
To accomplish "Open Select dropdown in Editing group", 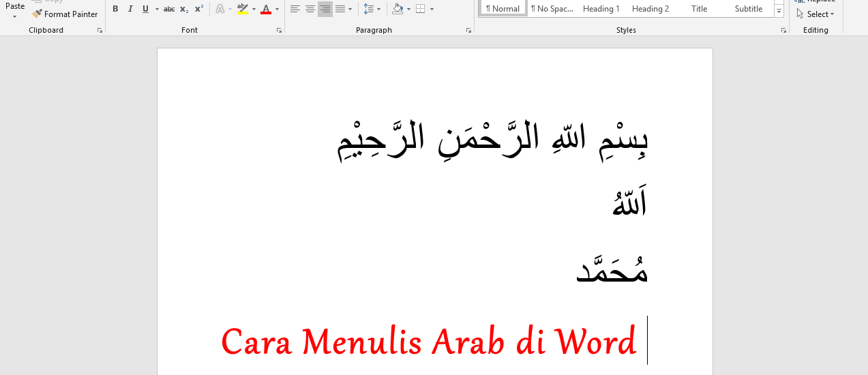I will [815, 14].
